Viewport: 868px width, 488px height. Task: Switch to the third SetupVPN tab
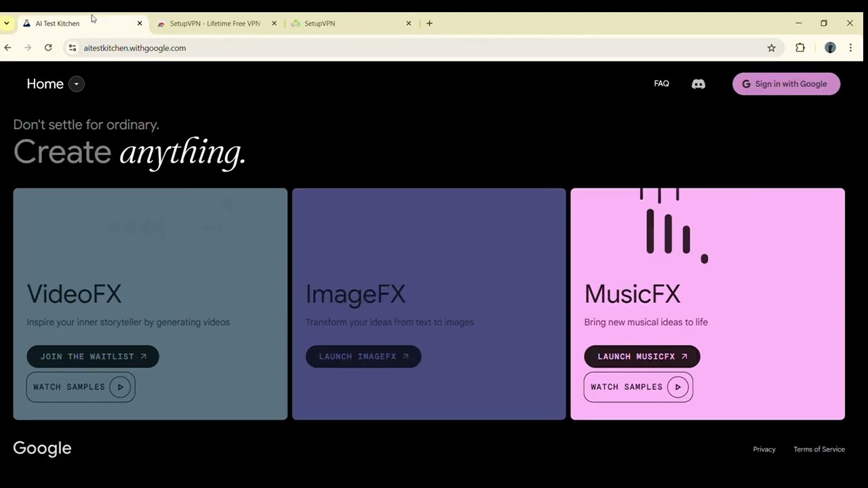pyautogui.click(x=351, y=23)
